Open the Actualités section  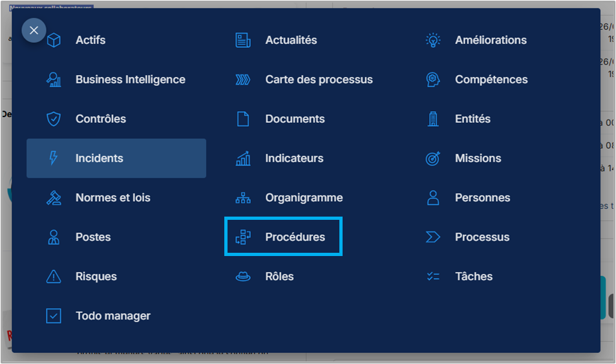pyautogui.click(x=291, y=40)
